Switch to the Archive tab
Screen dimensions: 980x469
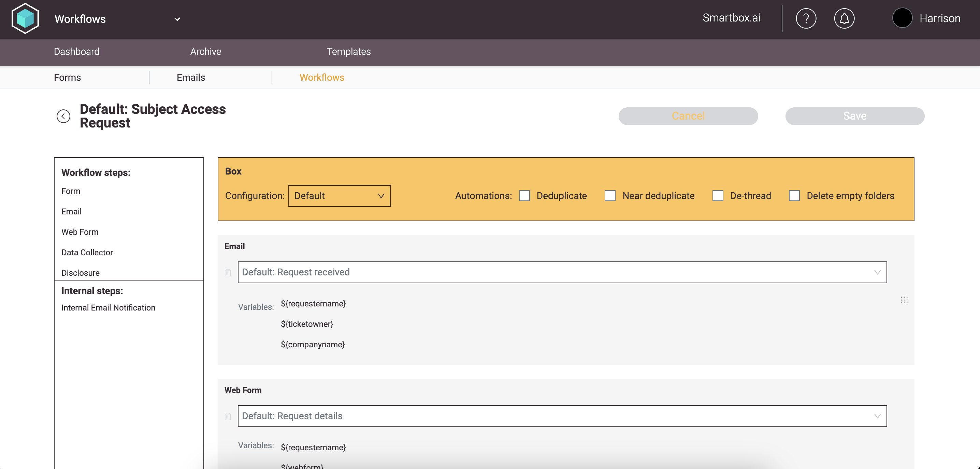205,52
